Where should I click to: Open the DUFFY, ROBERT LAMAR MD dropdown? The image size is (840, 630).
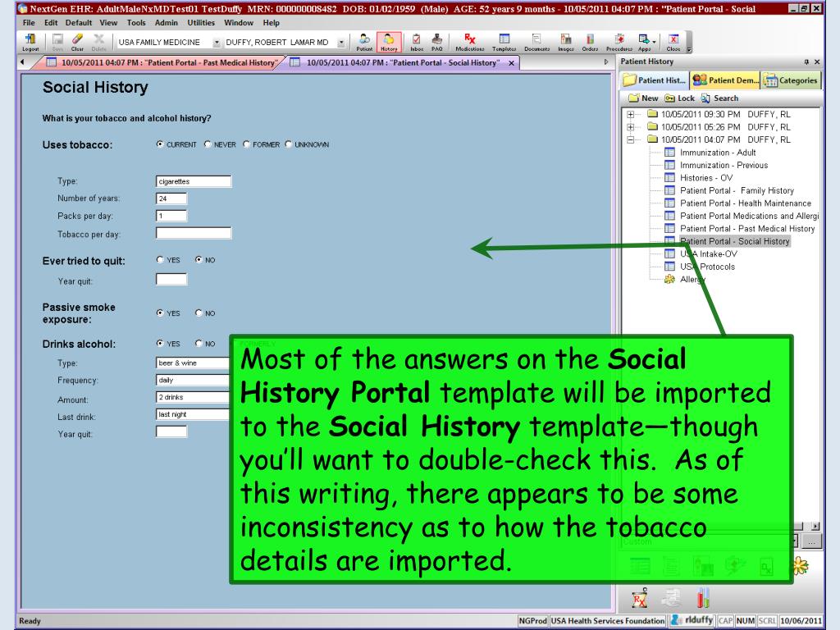[x=341, y=43]
